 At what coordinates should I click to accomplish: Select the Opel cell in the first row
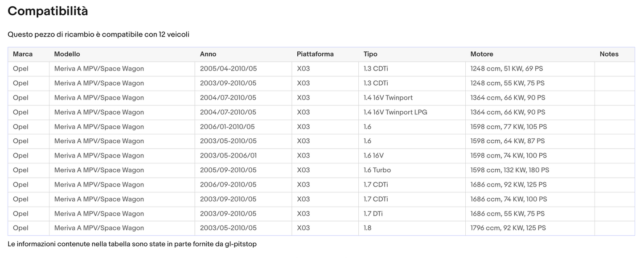[x=20, y=69]
